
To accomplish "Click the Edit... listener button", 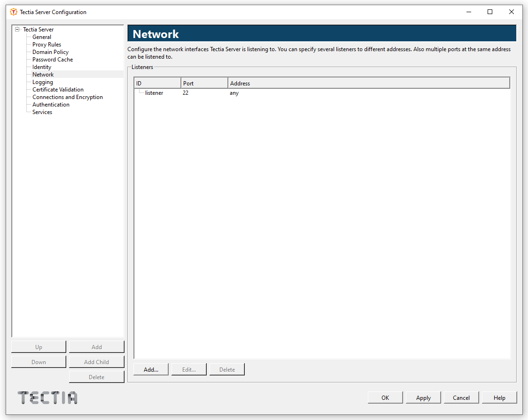I will [x=189, y=370].
